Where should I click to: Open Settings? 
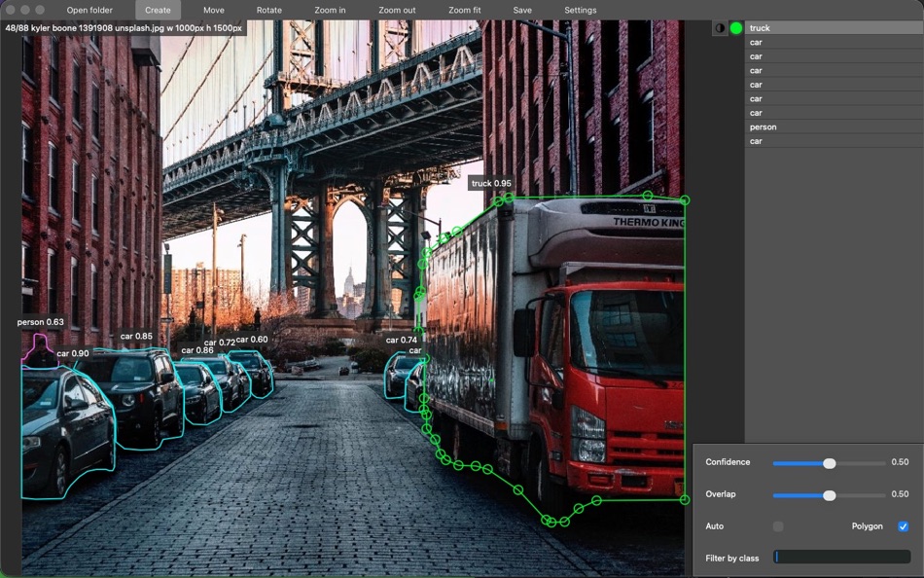coord(581,10)
